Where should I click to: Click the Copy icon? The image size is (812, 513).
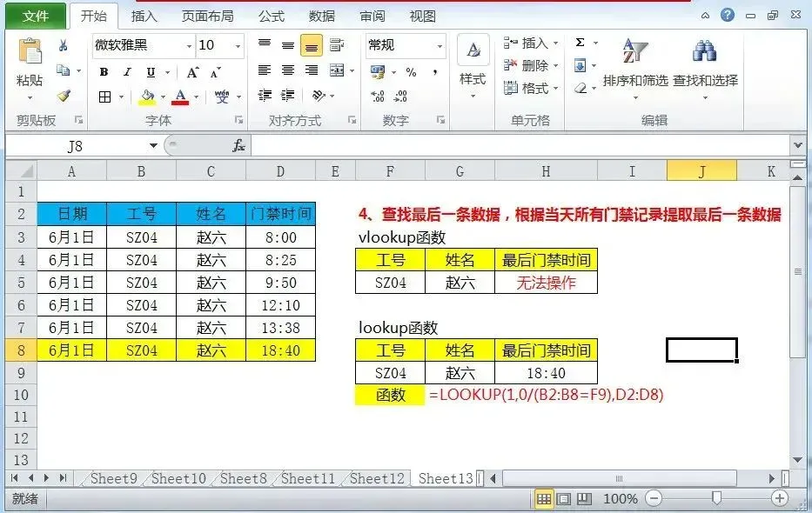coord(64,70)
